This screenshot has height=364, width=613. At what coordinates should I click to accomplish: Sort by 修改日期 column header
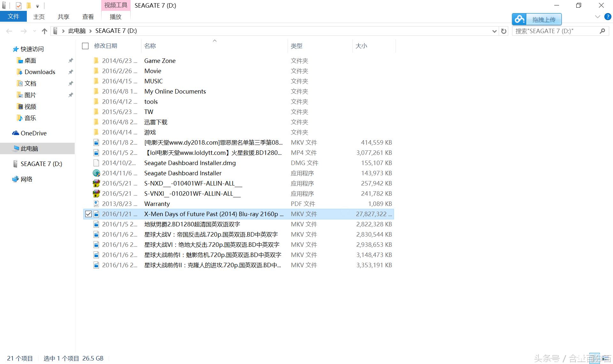106,46
